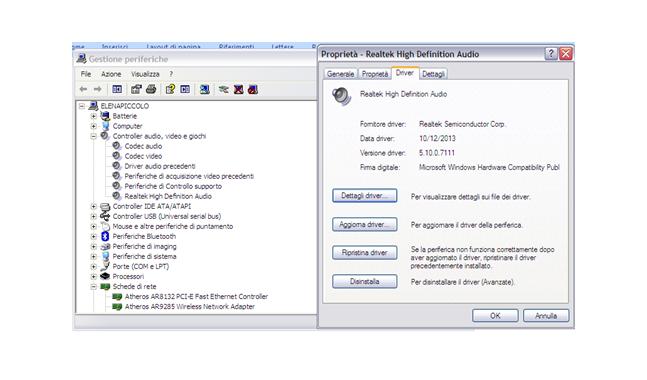Image resolution: width=647 pixels, height=380 pixels.
Task: Switch to the Dettagli tab
Action: 433,74
